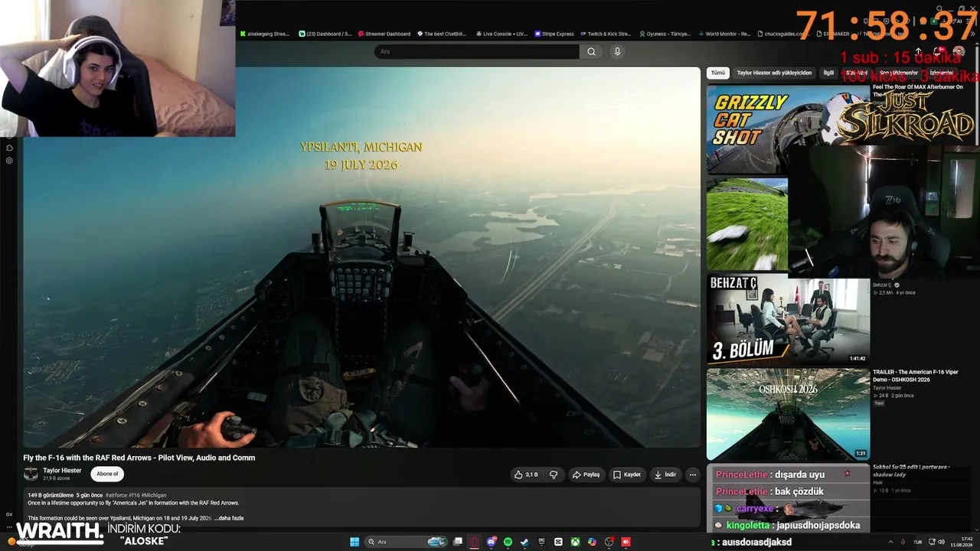Open the taskbar clock and date

[x=962, y=542]
